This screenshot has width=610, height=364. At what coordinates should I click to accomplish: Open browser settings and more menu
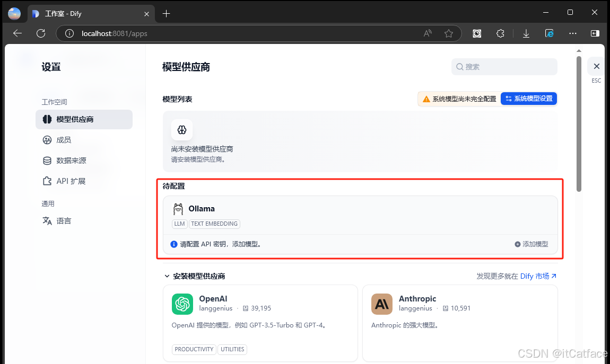(x=573, y=33)
